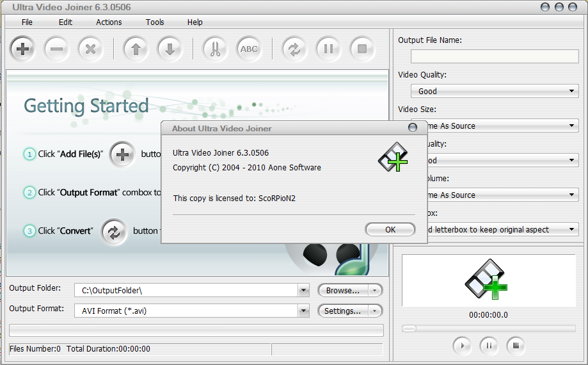Screen dimensions: 588x365
Task: Pause conversion with the toolbar pause button
Action: coord(328,49)
